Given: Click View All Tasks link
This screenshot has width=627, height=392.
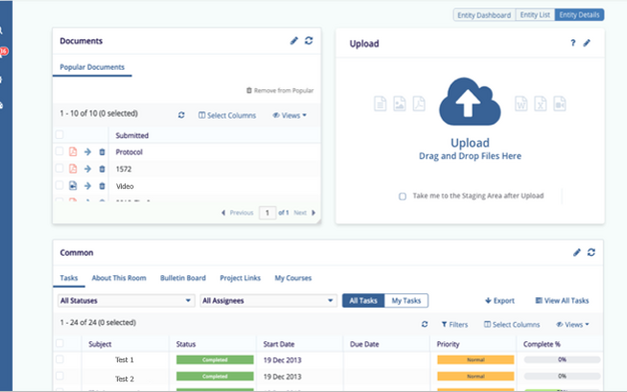Looking at the screenshot, I should pyautogui.click(x=562, y=300).
